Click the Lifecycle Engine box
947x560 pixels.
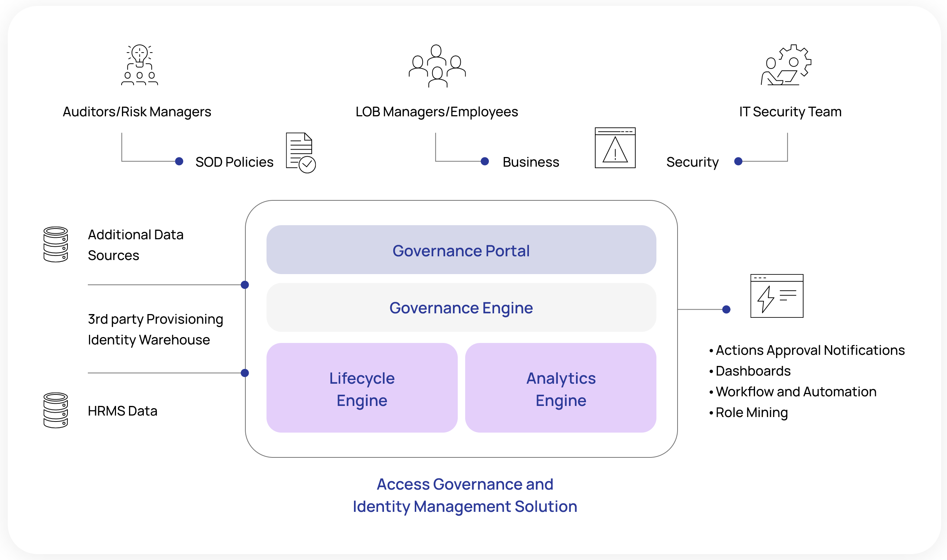[362, 388]
